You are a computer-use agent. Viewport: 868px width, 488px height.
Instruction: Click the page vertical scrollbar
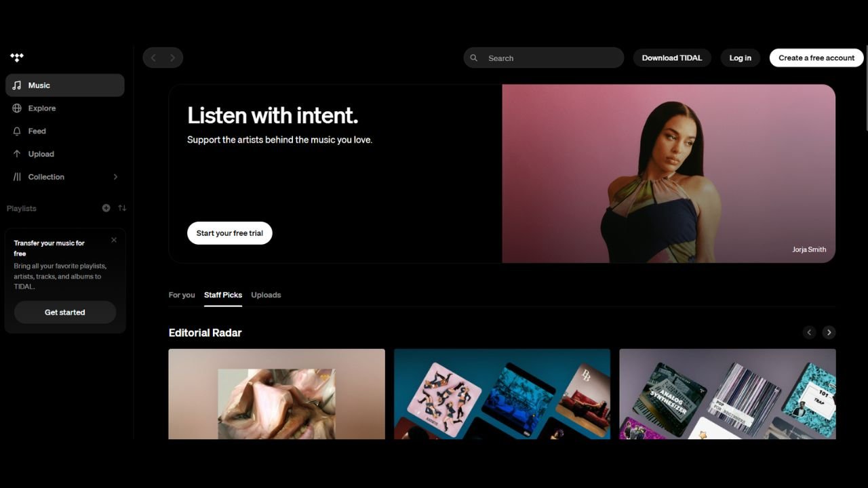[865, 88]
